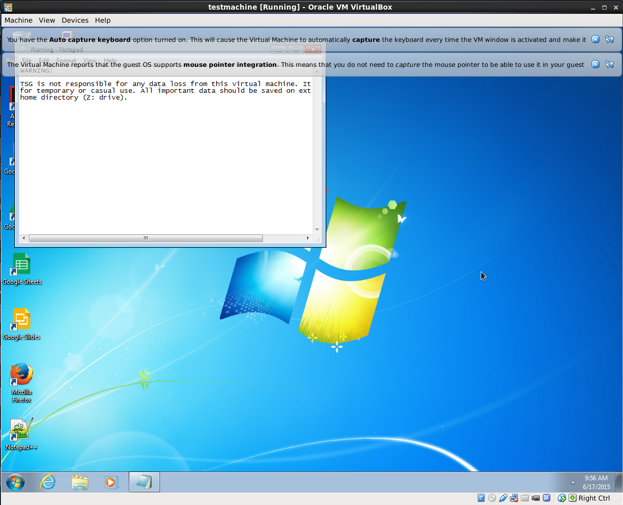This screenshot has width=623, height=505.
Task: Click the blue M status bar icon
Action: click(x=547, y=498)
